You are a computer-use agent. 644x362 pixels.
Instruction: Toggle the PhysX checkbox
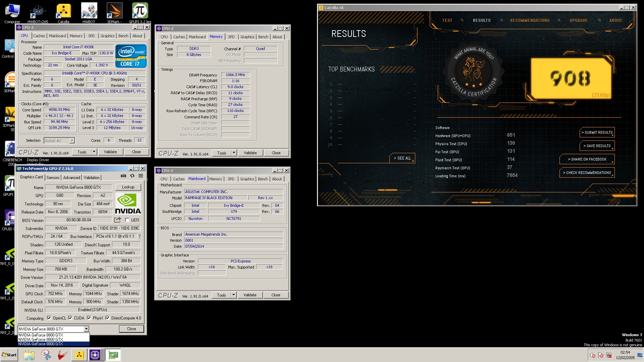point(89,318)
